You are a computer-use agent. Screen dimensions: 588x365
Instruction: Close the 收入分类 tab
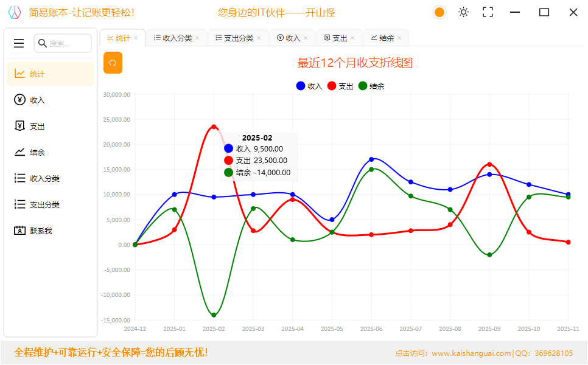click(197, 38)
